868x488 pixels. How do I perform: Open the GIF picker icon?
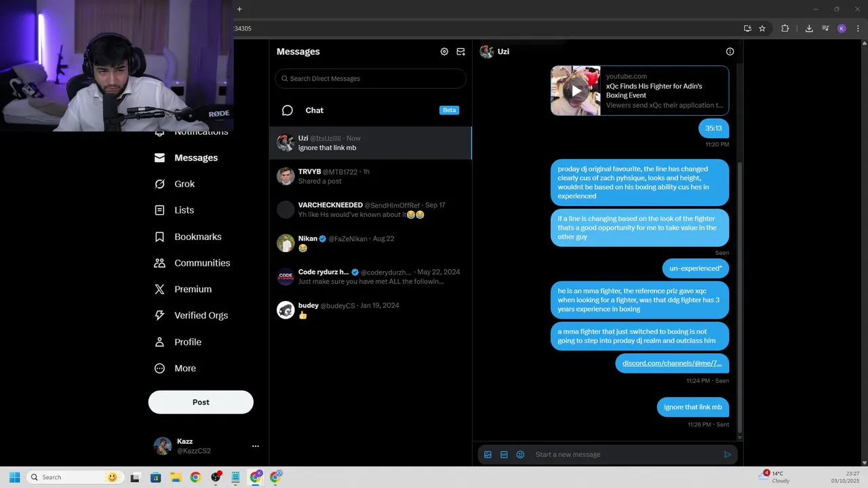click(x=504, y=455)
